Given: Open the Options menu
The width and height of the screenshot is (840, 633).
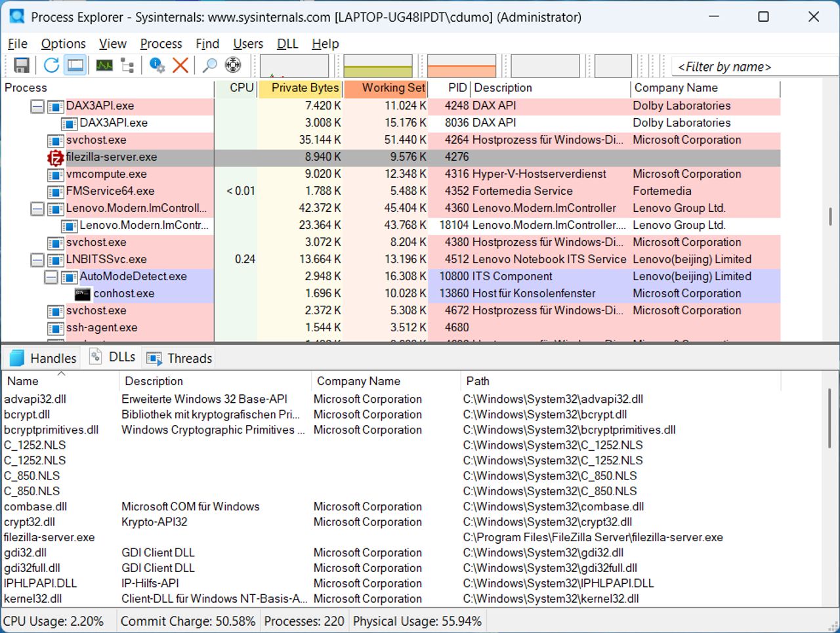Looking at the screenshot, I should (x=63, y=44).
